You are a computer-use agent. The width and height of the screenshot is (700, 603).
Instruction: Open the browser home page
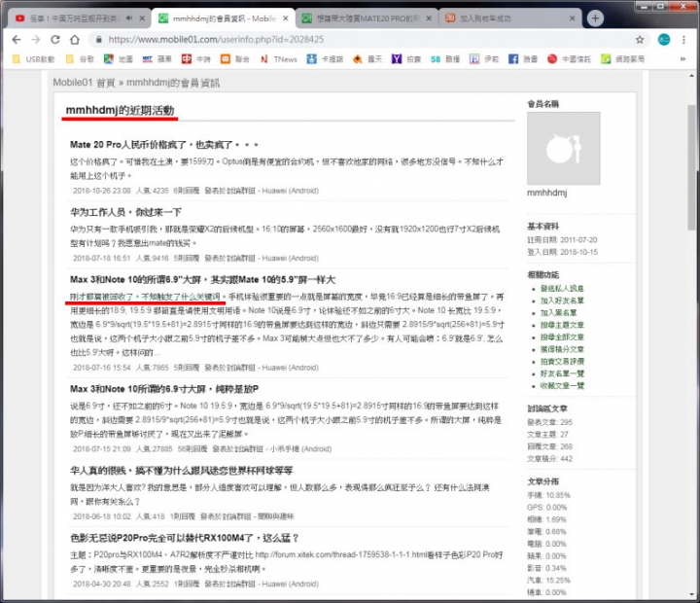click(x=75, y=39)
